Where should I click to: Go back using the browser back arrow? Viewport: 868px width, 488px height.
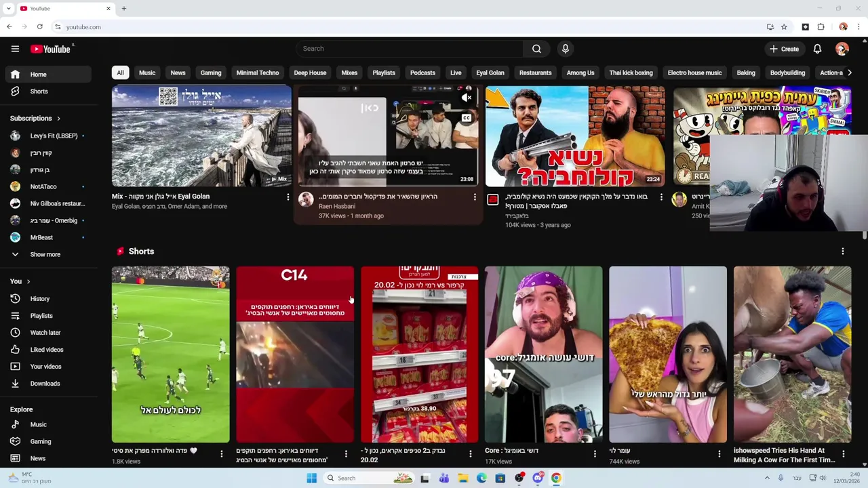pyautogui.click(x=9, y=27)
